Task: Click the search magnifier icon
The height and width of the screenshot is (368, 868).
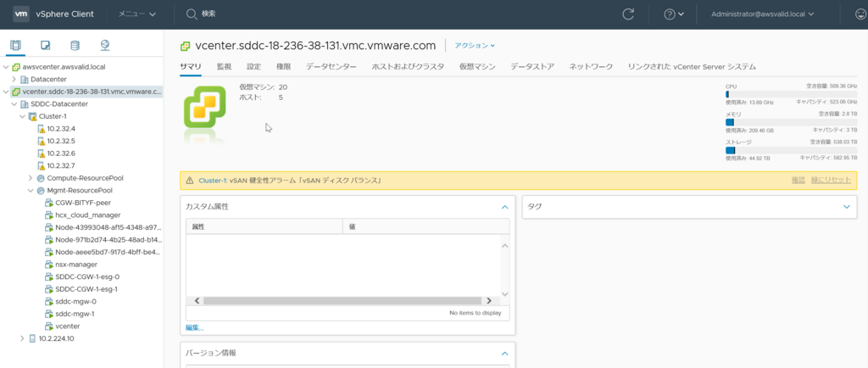Action: point(192,14)
